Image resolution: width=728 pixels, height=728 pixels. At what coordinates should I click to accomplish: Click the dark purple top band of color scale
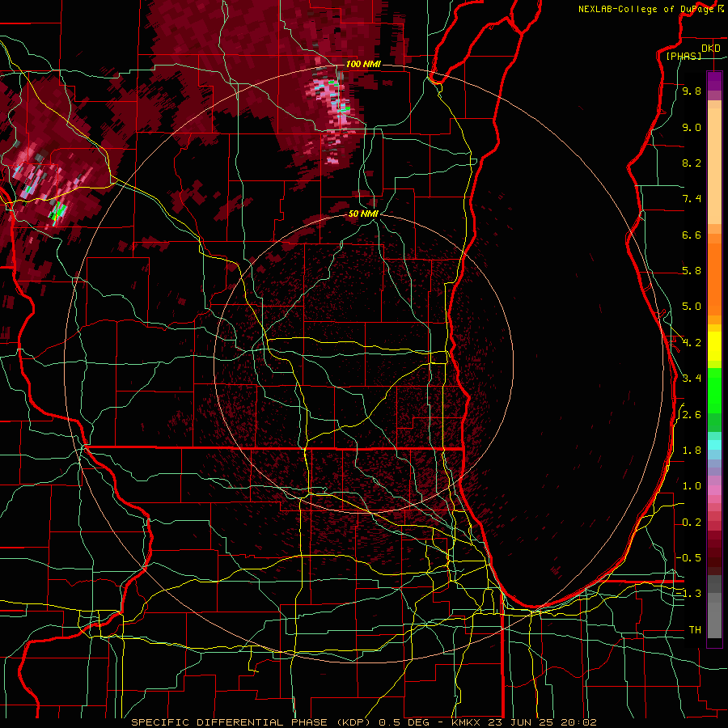(x=714, y=81)
